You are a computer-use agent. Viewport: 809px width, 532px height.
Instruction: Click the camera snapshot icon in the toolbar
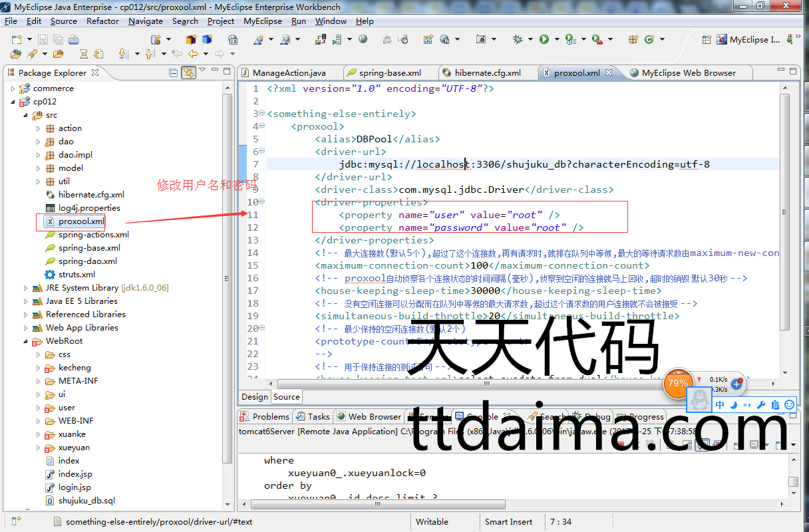(481, 40)
